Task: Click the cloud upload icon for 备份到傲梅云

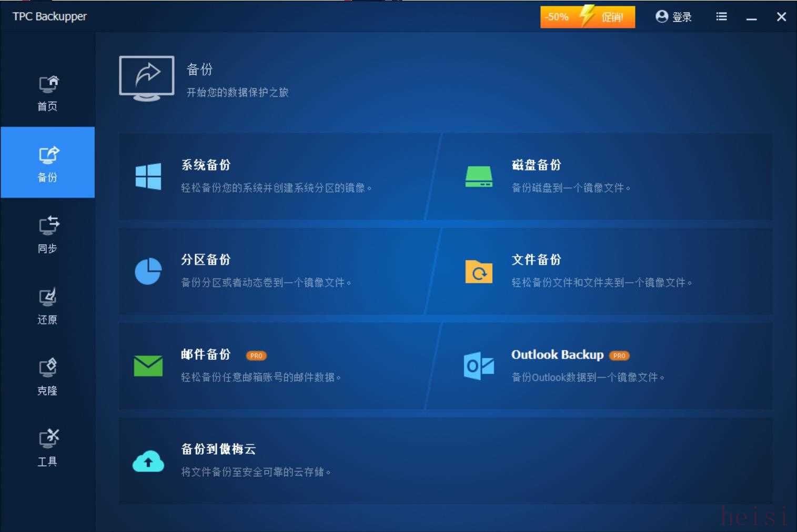Action: (x=148, y=461)
